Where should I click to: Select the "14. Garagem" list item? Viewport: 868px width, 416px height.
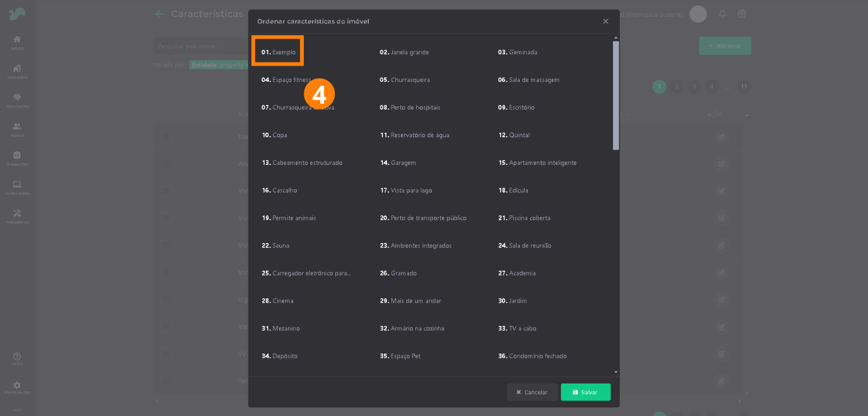pos(398,163)
